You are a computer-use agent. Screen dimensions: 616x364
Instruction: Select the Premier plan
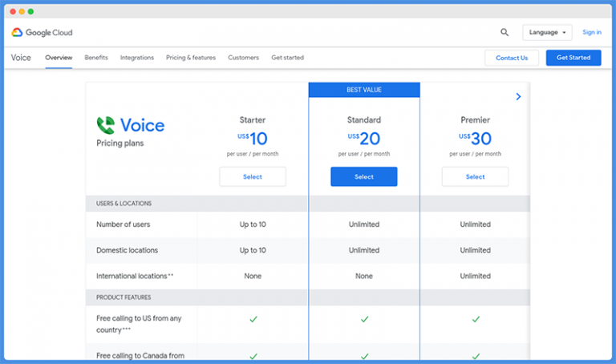475,176
